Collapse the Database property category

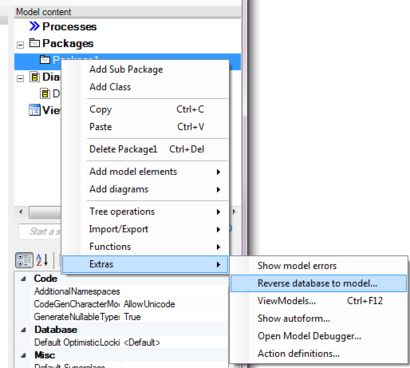tap(23, 330)
